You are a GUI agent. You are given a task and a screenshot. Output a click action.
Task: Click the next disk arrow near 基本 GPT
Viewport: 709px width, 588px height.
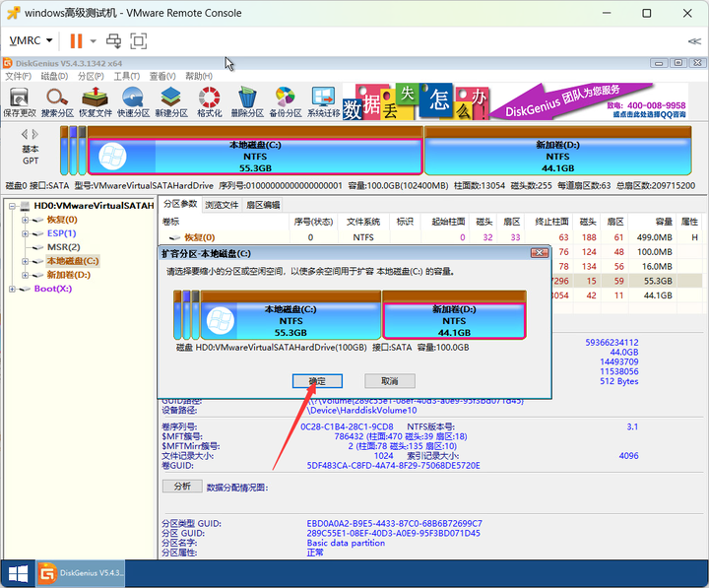pyautogui.click(x=35, y=134)
